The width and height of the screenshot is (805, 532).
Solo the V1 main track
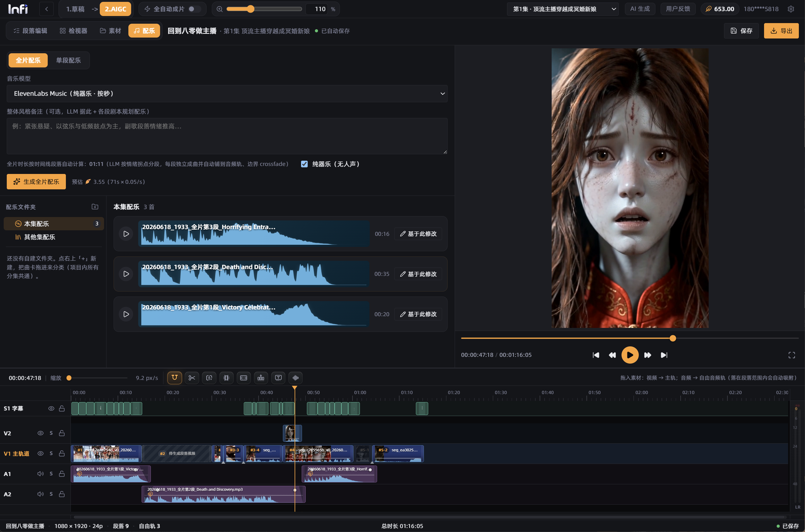pos(51,453)
